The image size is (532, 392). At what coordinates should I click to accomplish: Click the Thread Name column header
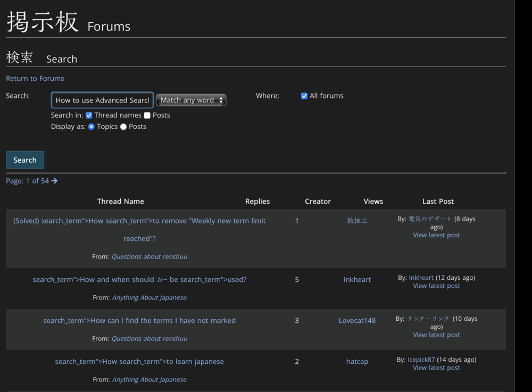[120, 202]
